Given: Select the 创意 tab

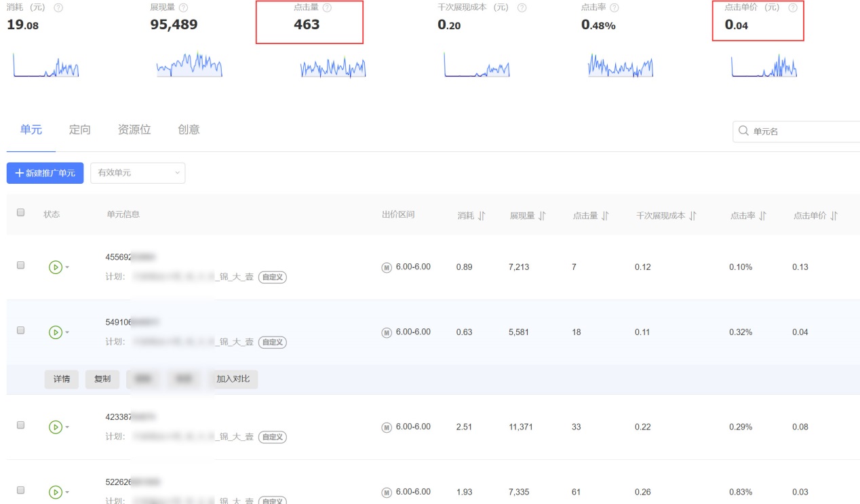Looking at the screenshot, I should [189, 130].
